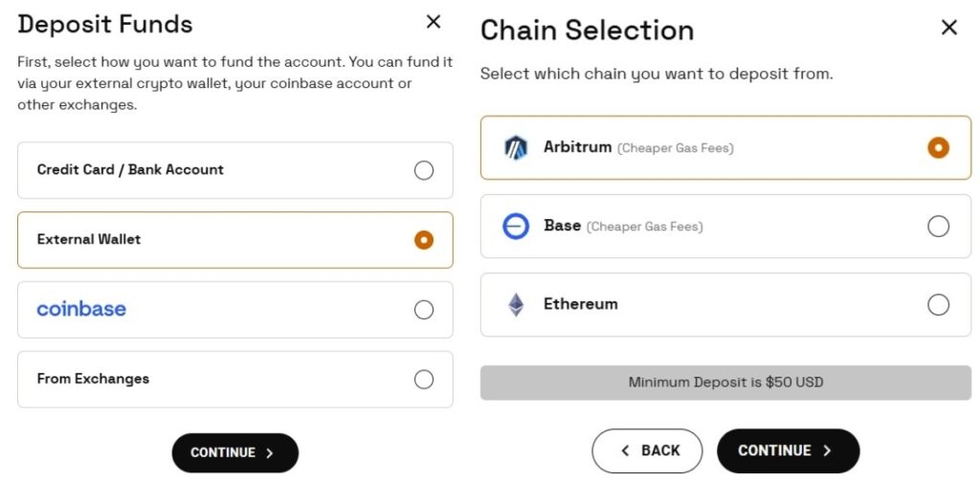Click the Base chain logo icon
This screenshot has width=980, height=503.
(x=516, y=227)
